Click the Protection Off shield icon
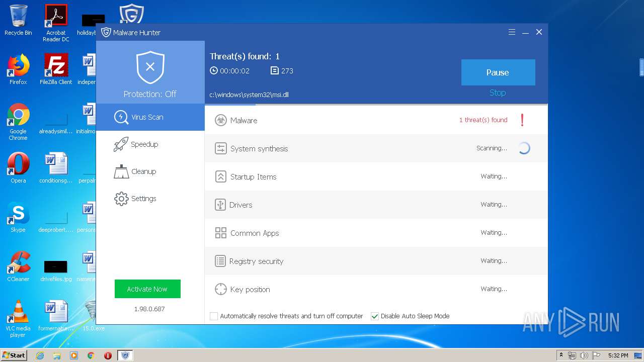 [150, 67]
